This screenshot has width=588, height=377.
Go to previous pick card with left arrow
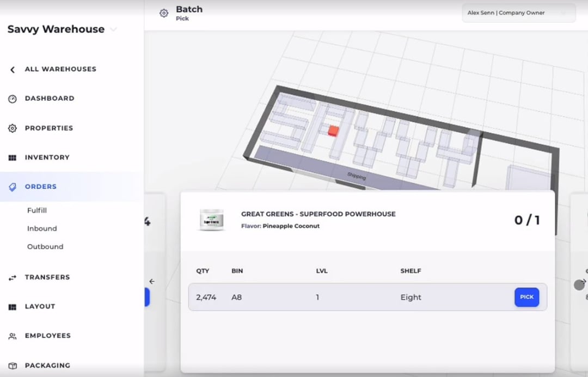(x=152, y=281)
